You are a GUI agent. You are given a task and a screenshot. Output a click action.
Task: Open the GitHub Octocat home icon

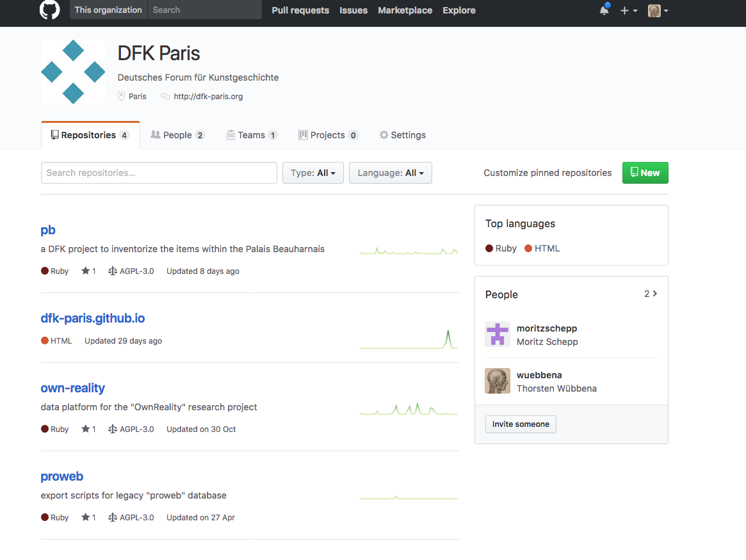pyautogui.click(x=49, y=10)
